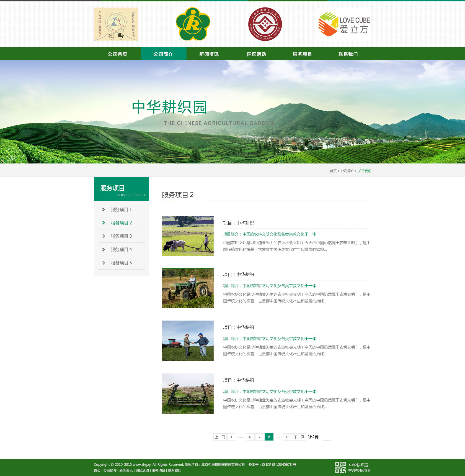The image size is (465, 476).
Task: Click pagination page 1 button
Action: (x=231, y=436)
